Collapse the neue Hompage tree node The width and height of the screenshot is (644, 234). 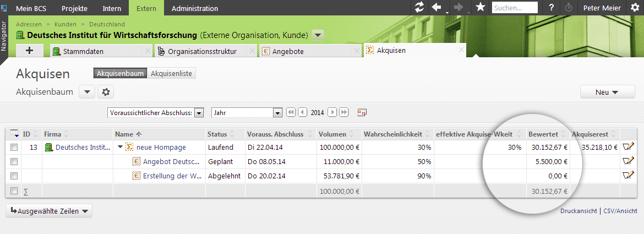(x=121, y=148)
